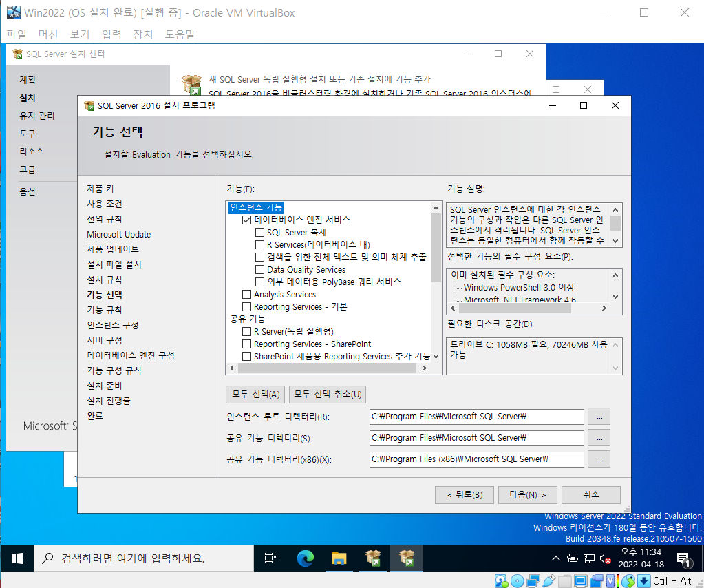Click the muted volume tray icon
Screen dimensions: 704x588
(605, 559)
